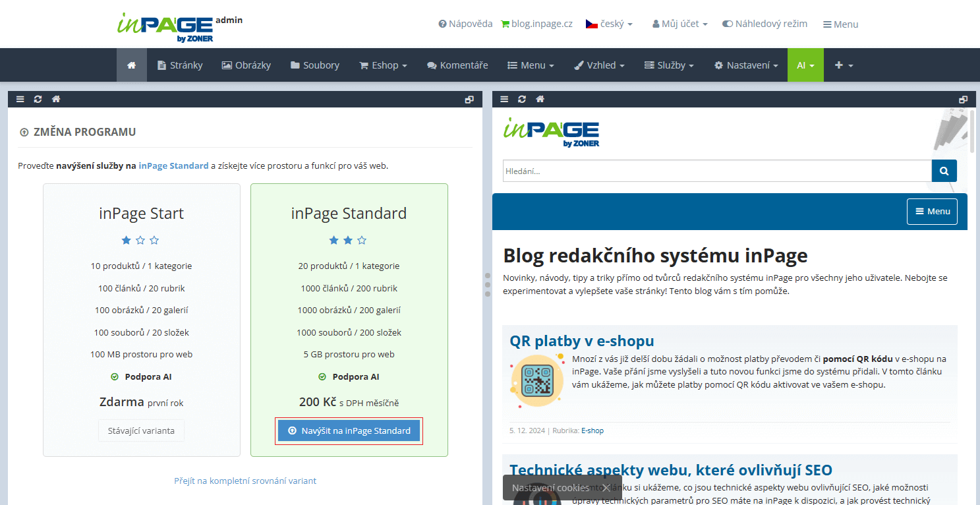Click the Hledání search input field
This screenshot has width=980, height=505.
point(717,171)
